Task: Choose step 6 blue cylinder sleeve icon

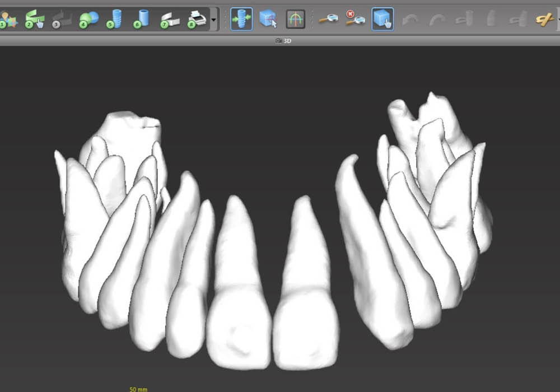Action: point(142,20)
